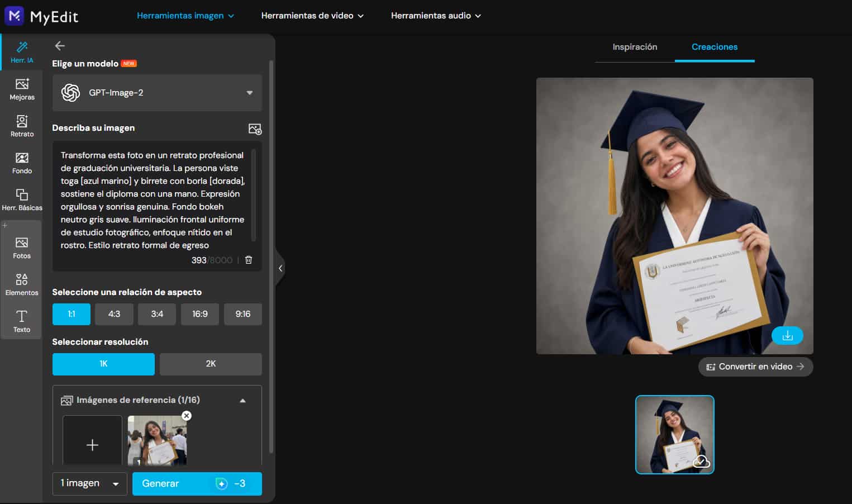Choose 2K resolution
The height and width of the screenshot is (504, 852).
211,364
